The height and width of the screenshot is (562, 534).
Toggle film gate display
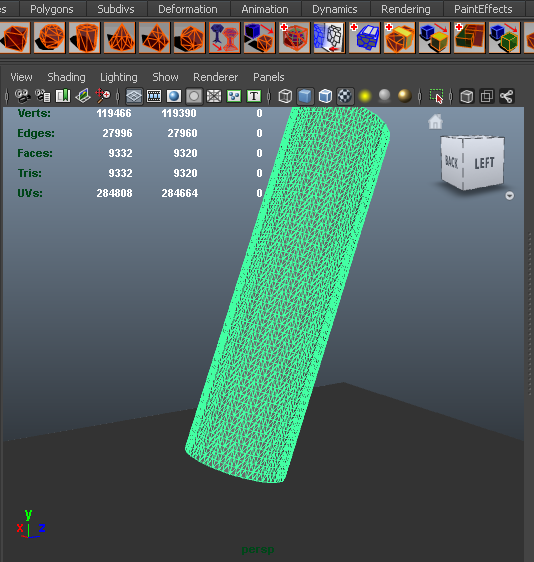[x=154, y=96]
